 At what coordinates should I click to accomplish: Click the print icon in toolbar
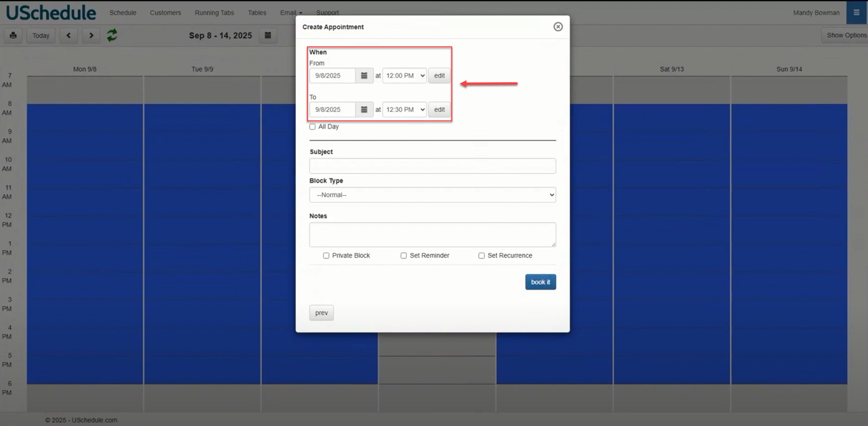click(x=13, y=36)
